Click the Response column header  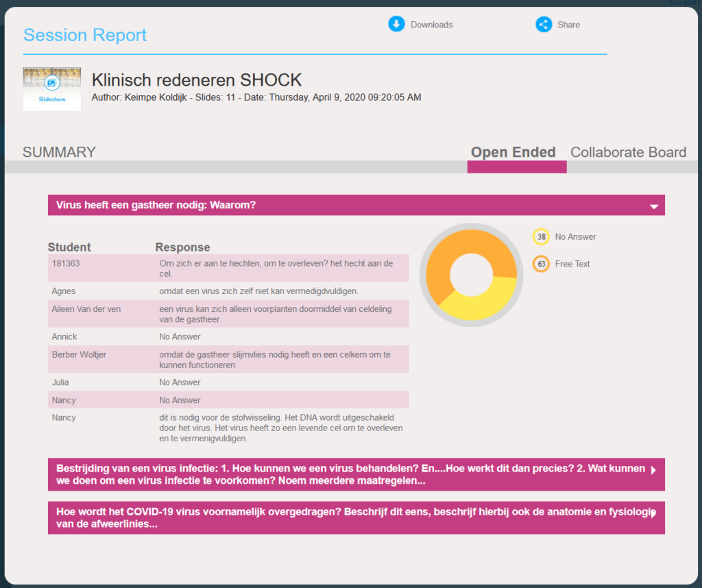click(182, 247)
